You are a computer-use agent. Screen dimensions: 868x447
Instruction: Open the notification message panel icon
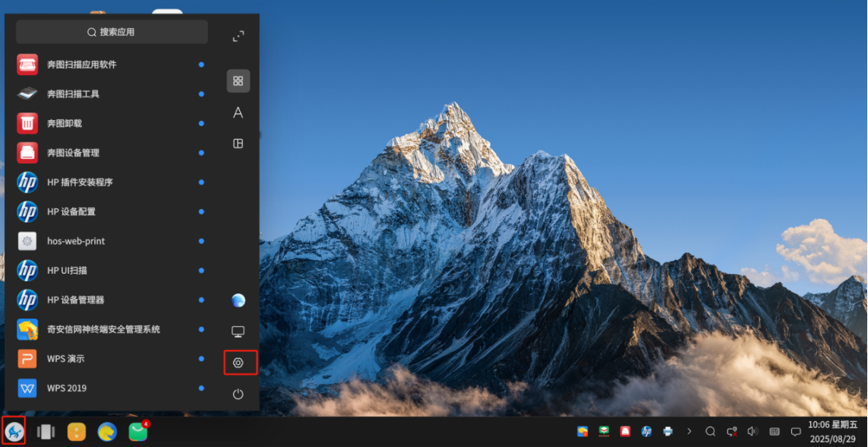pos(796,431)
